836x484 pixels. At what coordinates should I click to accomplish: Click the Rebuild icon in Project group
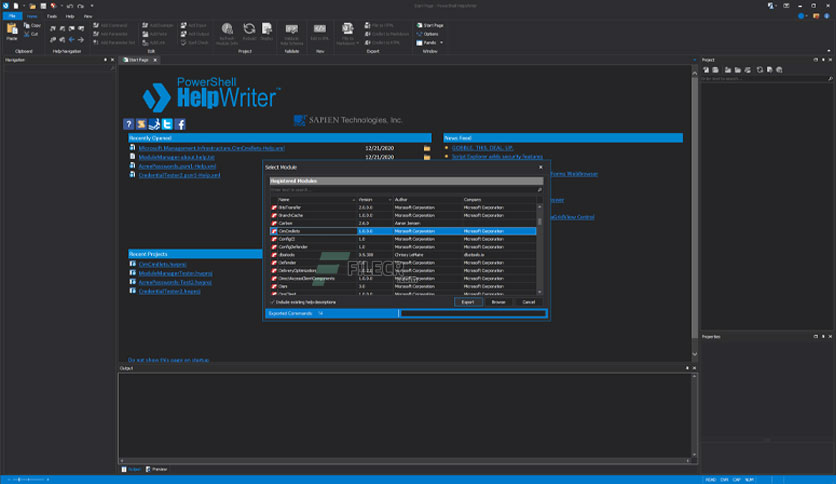(249, 29)
